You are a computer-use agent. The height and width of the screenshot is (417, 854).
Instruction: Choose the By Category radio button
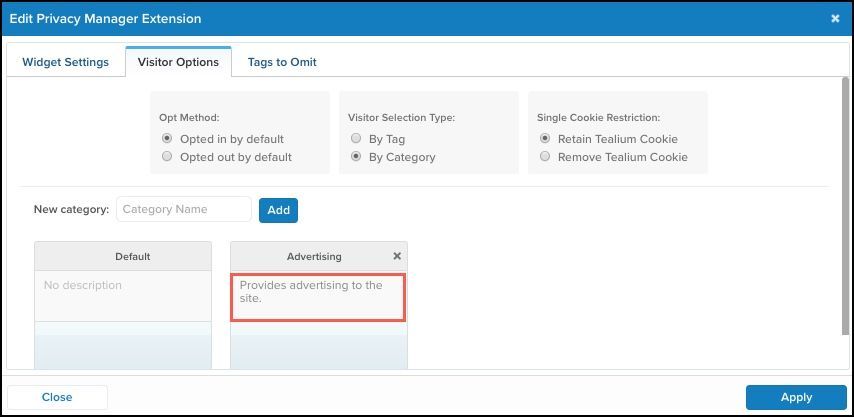(356, 157)
